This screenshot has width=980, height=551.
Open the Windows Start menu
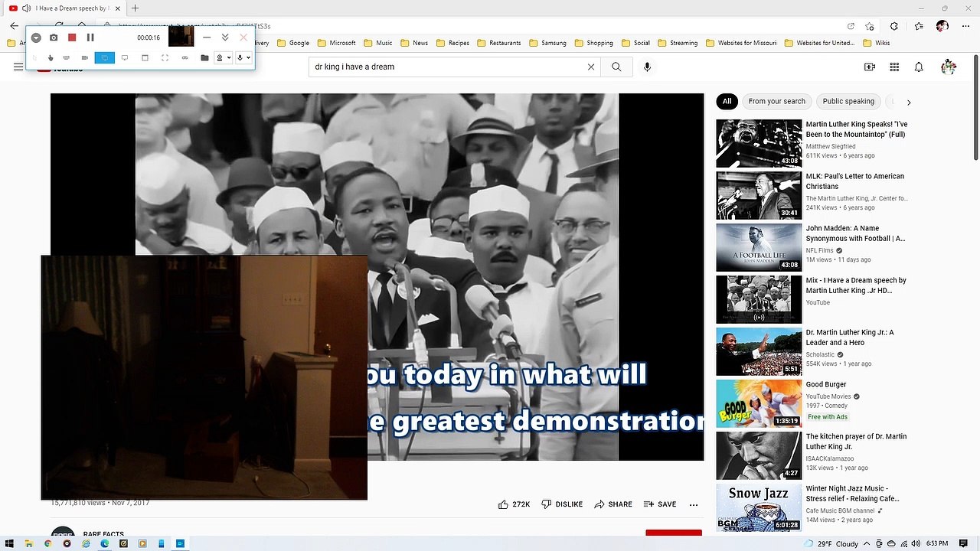point(10,543)
